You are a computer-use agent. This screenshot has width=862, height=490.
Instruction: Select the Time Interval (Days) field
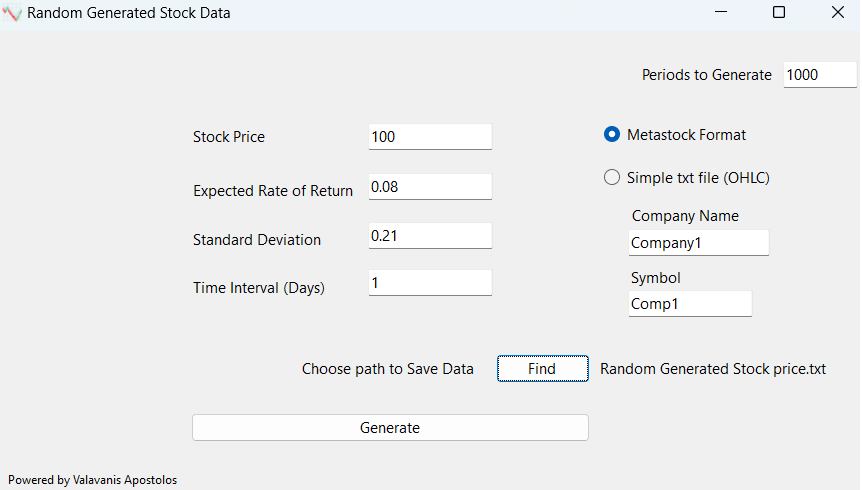click(x=430, y=284)
